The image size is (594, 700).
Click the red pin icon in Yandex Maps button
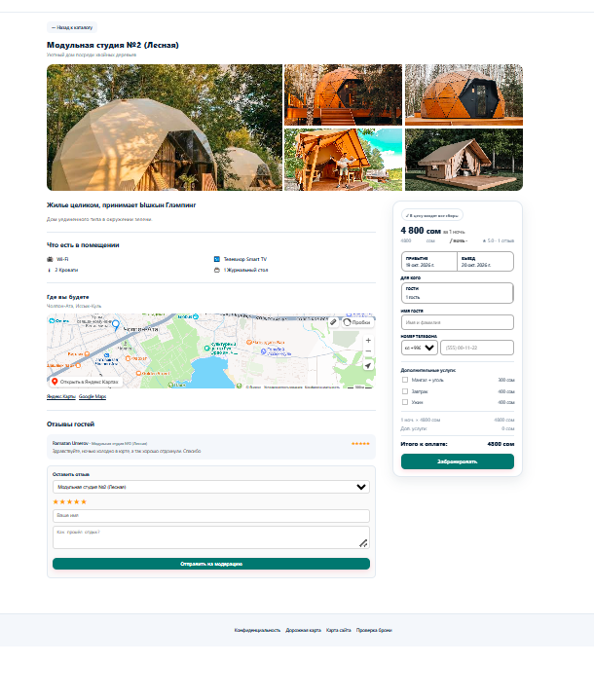55,382
